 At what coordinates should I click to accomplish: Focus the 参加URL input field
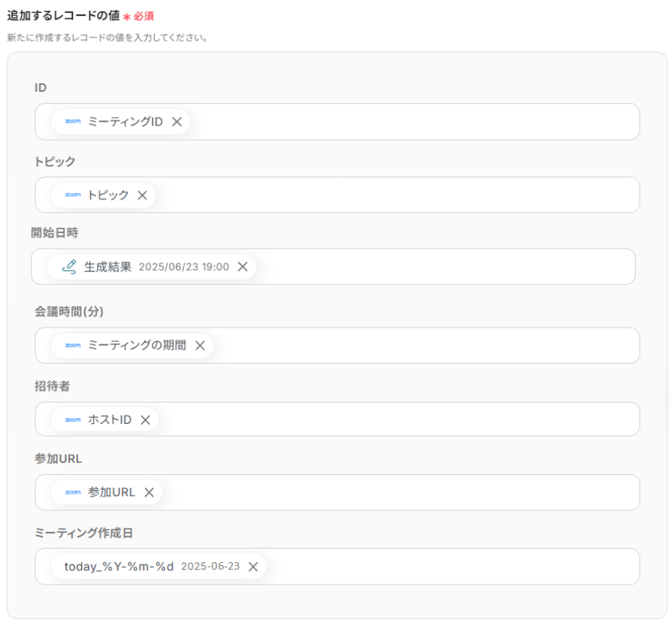[338, 492]
